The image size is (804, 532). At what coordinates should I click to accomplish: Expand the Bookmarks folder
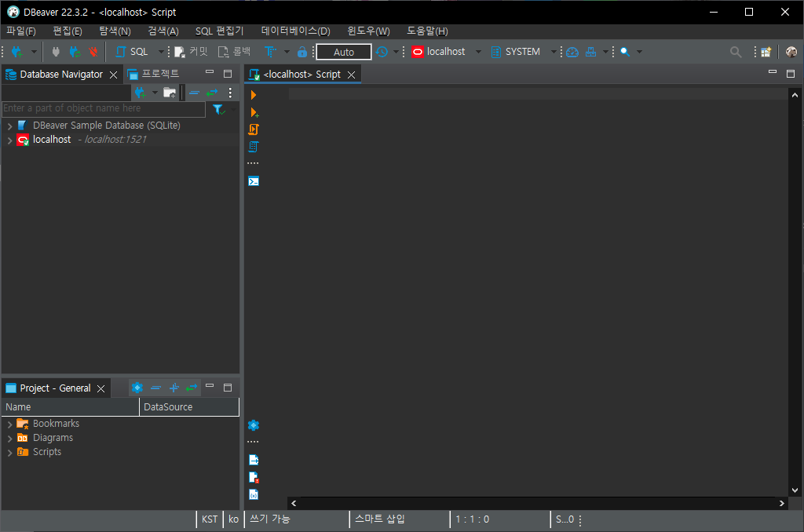9,425
